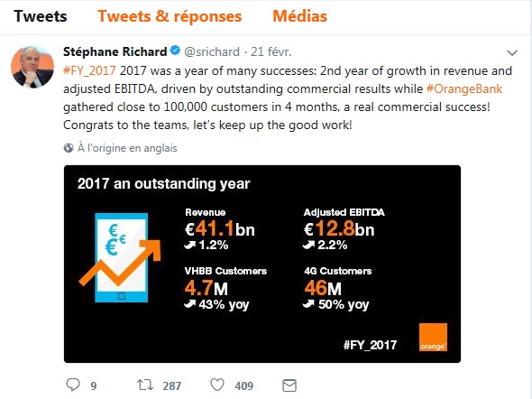Open the @srichard handle link
Screen dimensions: 532x399
click(212, 51)
